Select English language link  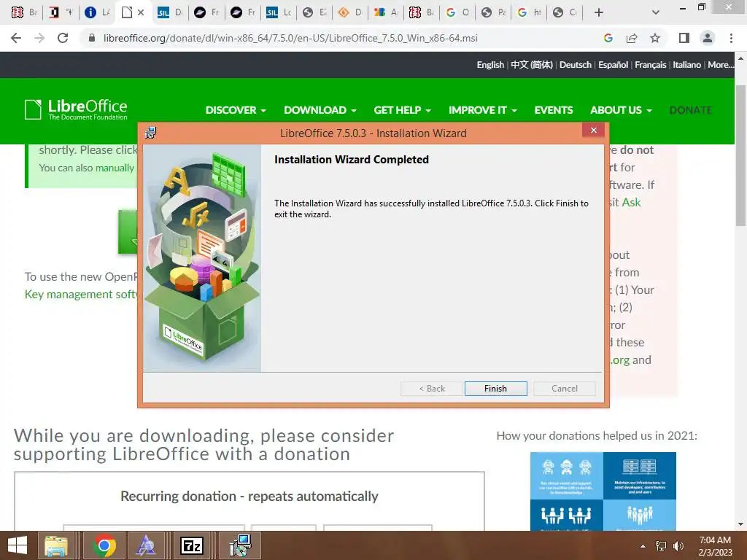coord(490,65)
